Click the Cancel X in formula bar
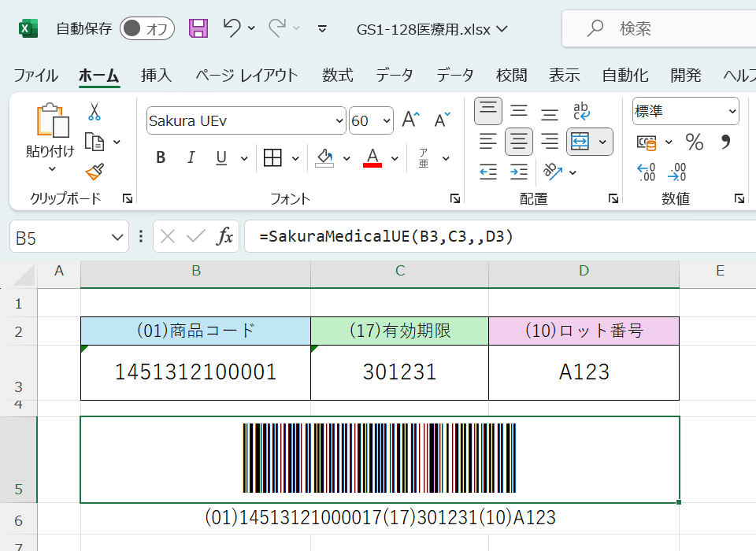Image resolution: width=756 pixels, height=551 pixels. 167,236
